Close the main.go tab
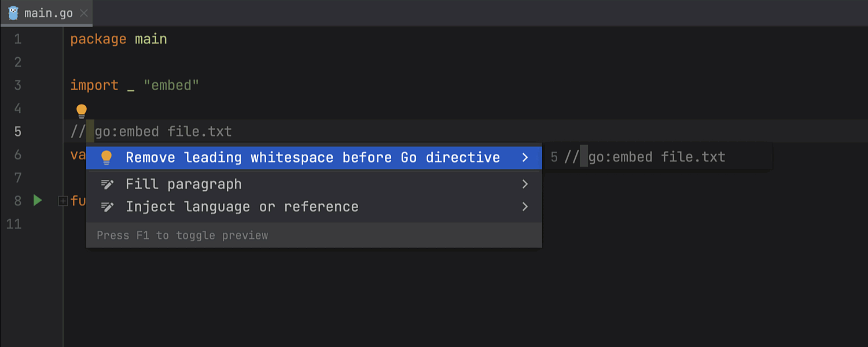868x347 pixels. pos(84,13)
